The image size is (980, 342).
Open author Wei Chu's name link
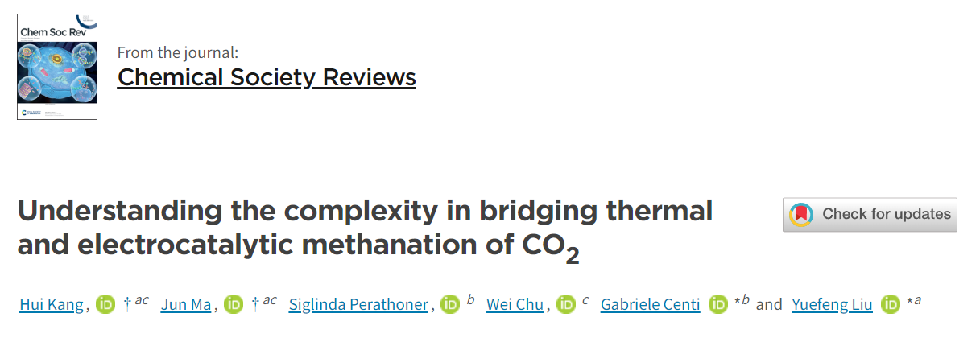(515, 305)
